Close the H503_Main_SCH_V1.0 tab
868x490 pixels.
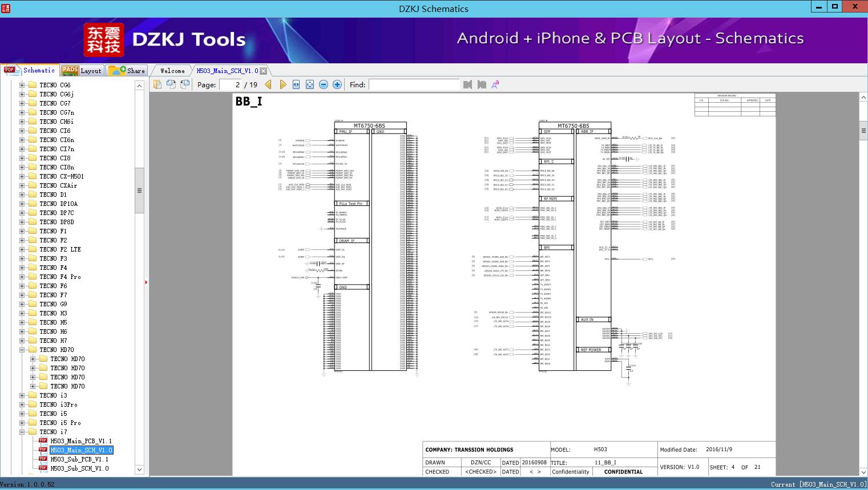(264, 71)
